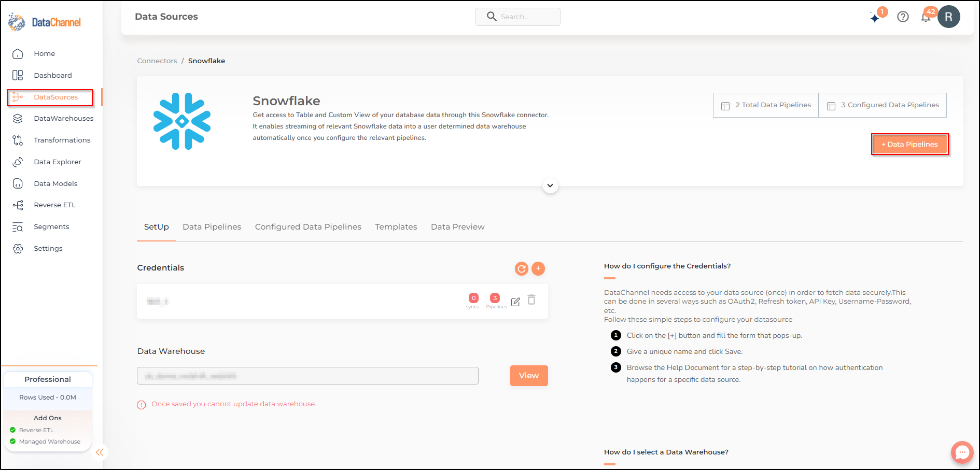Add a new credential with plus icon

[x=538, y=268]
